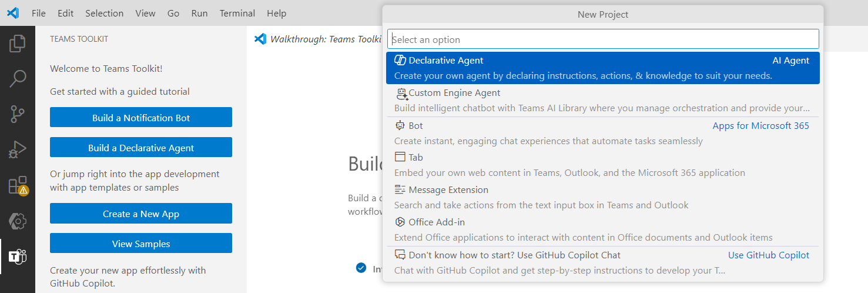Viewport: 868px width, 293px height.
Task: Click the Teams Toolkit activity bar icon
Action: point(18,257)
